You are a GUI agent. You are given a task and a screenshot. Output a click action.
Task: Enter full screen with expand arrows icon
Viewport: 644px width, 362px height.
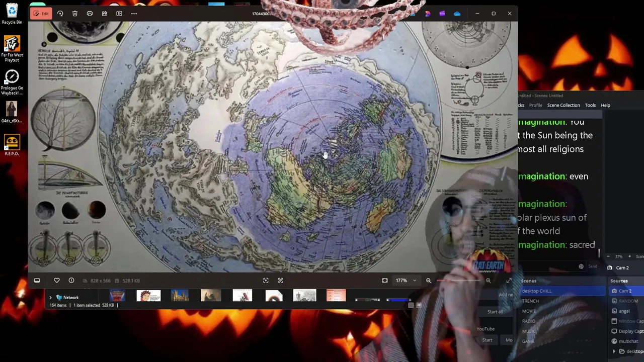(509, 281)
